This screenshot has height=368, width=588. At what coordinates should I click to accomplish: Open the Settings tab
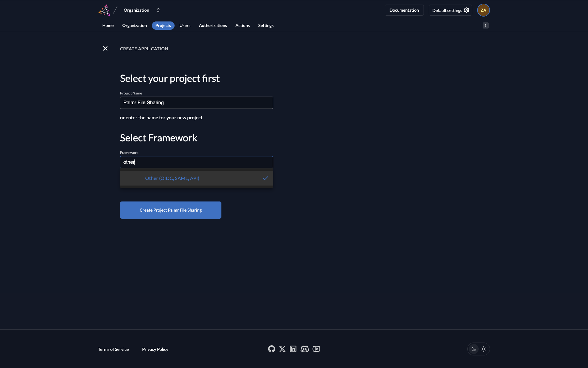point(266,25)
